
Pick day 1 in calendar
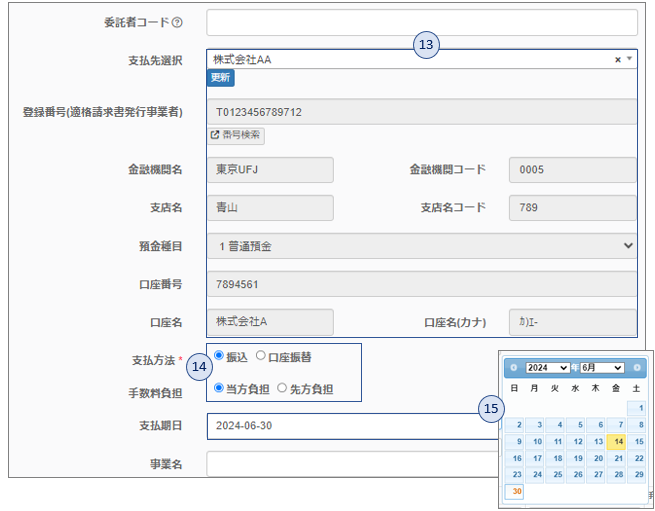[x=637, y=408]
